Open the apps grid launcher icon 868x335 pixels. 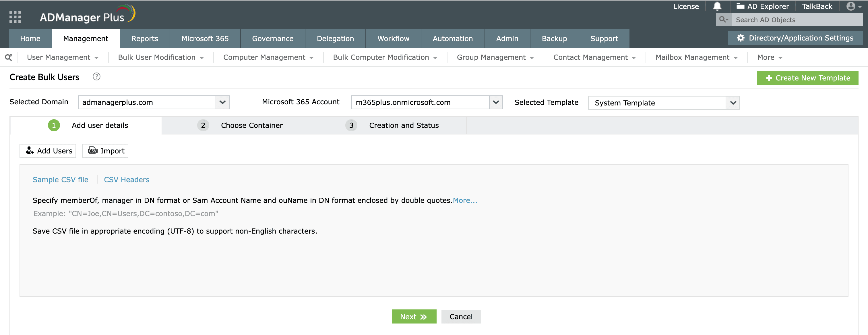pos(15,17)
